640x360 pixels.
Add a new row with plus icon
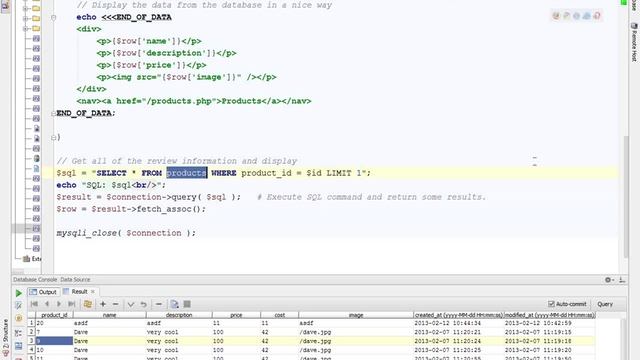pyautogui.click(x=103, y=304)
